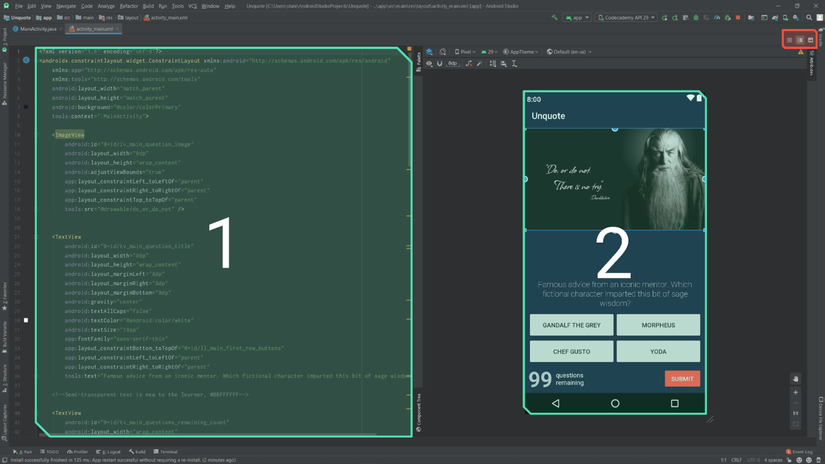Screen dimensions: 825x464
Task: Click the white color swatch in gutter
Action: coord(26,320)
